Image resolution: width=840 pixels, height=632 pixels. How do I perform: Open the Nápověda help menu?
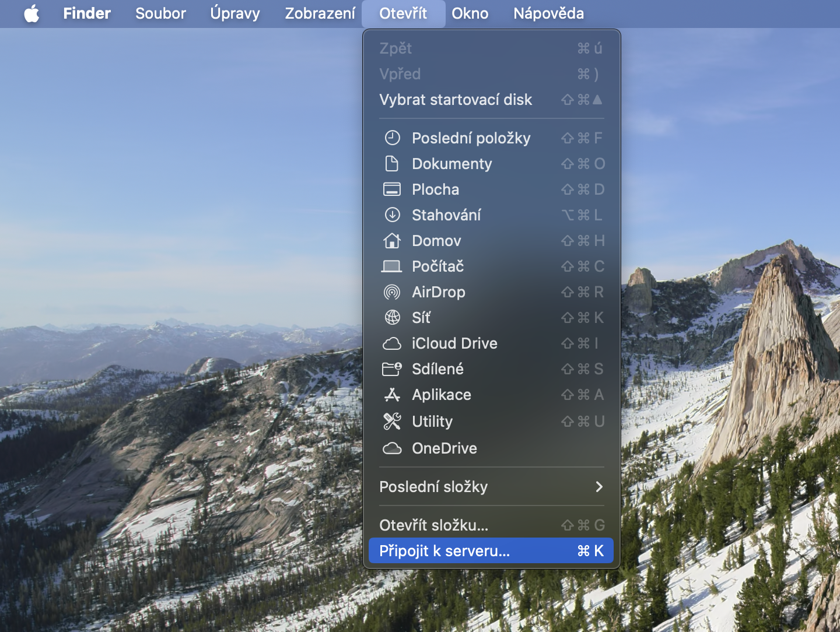[x=548, y=13]
